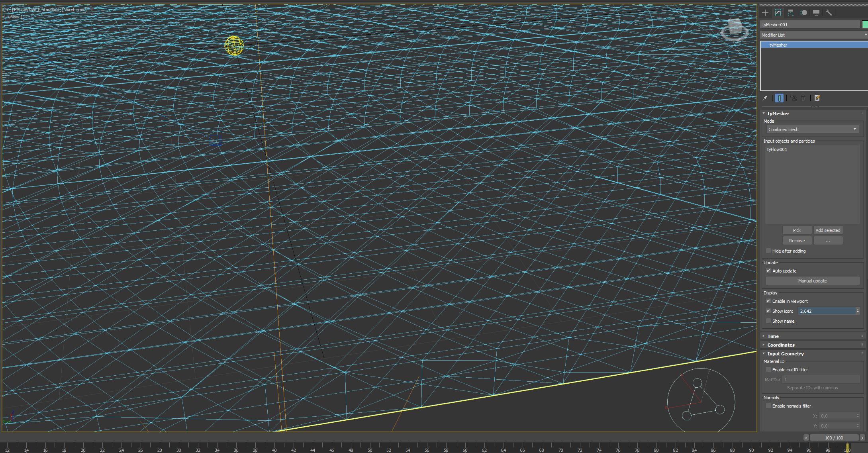This screenshot has width=868, height=453.
Task: Select tyMesher in the modifier stack
Action: (778, 45)
